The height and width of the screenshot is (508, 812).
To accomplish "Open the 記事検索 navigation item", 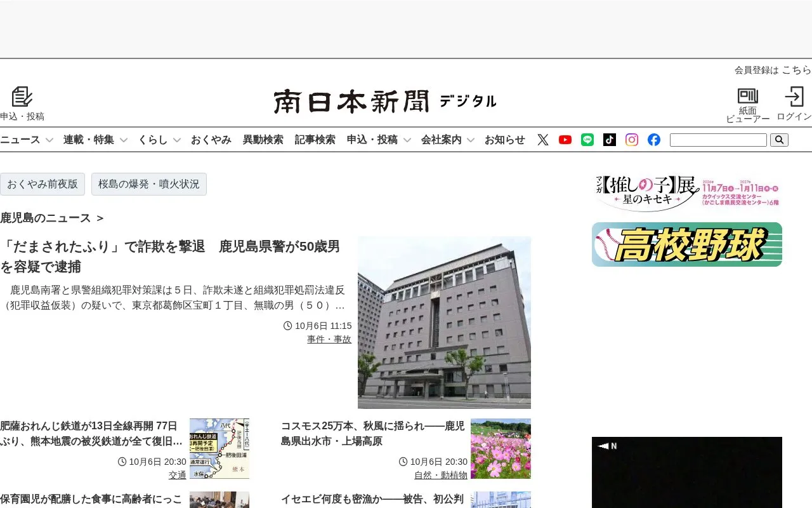I will pos(315,140).
